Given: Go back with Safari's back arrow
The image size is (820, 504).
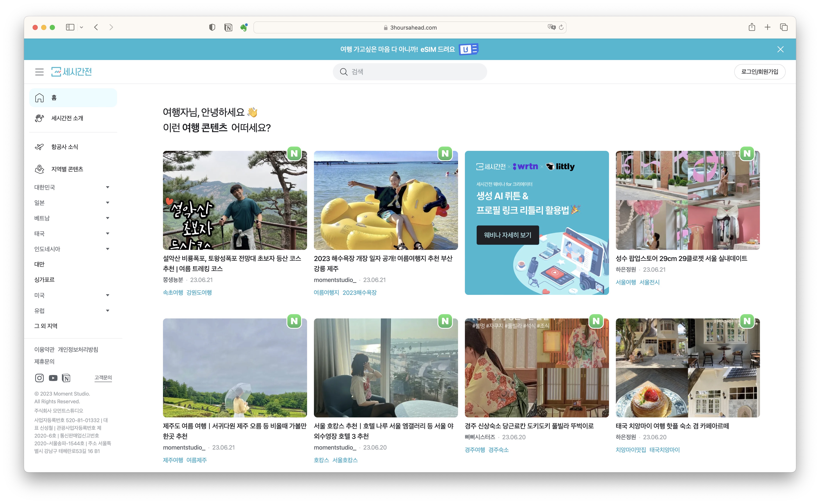Looking at the screenshot, I should pyautogui.click(x=96, y=27).
